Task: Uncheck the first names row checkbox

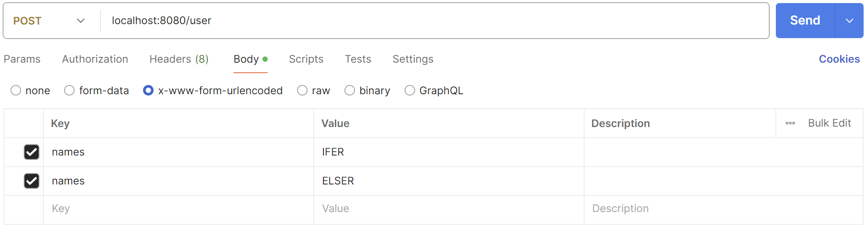Action: tap(32, 152)
